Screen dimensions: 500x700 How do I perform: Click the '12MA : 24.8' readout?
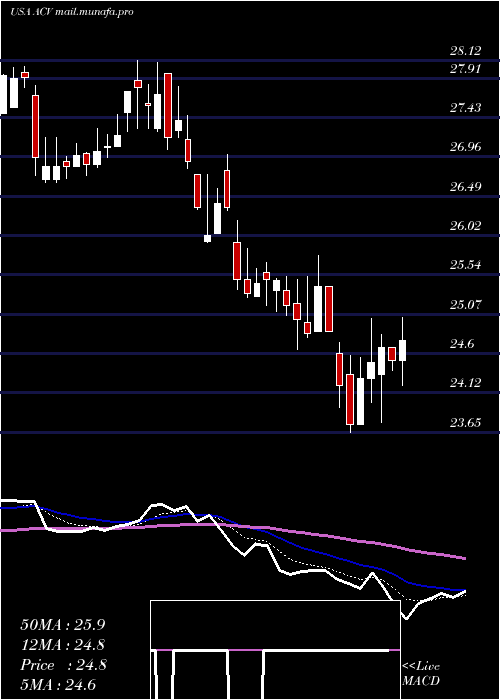tap(65, 645)
